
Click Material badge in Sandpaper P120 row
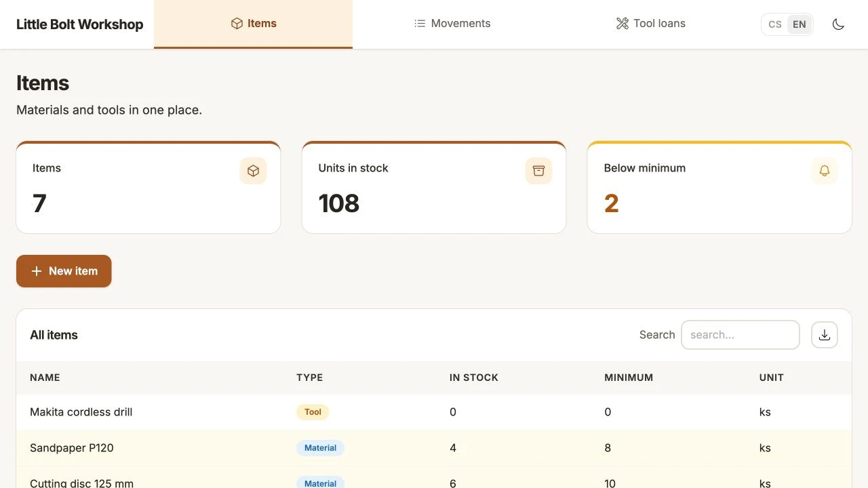(x=320, y=448)
